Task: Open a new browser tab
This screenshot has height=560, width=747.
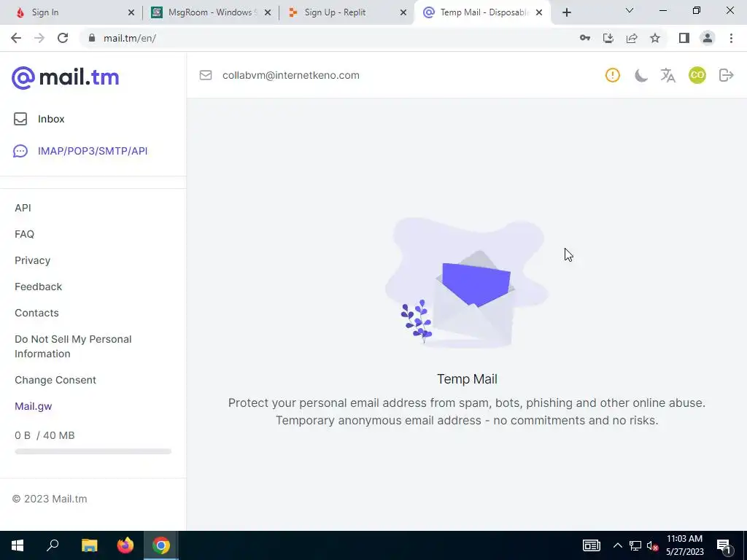Action: [566, 13]
